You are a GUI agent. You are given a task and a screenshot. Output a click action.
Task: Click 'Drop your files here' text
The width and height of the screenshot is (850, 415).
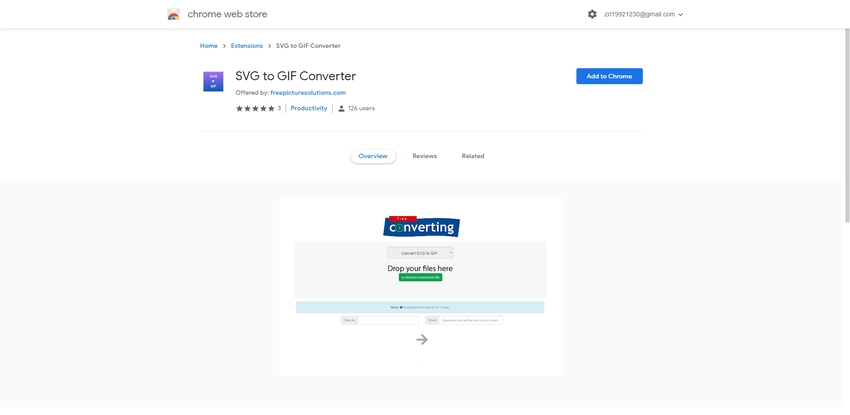420,268
